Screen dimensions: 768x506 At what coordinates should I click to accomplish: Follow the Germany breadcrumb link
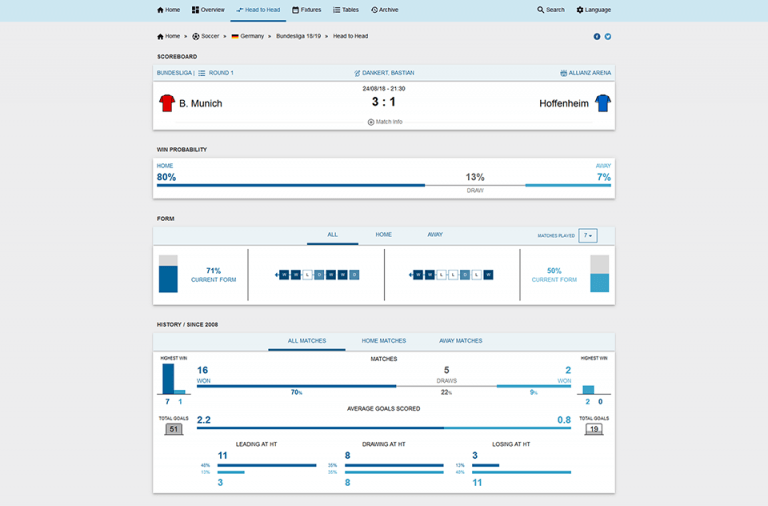(x=249, y=36)
